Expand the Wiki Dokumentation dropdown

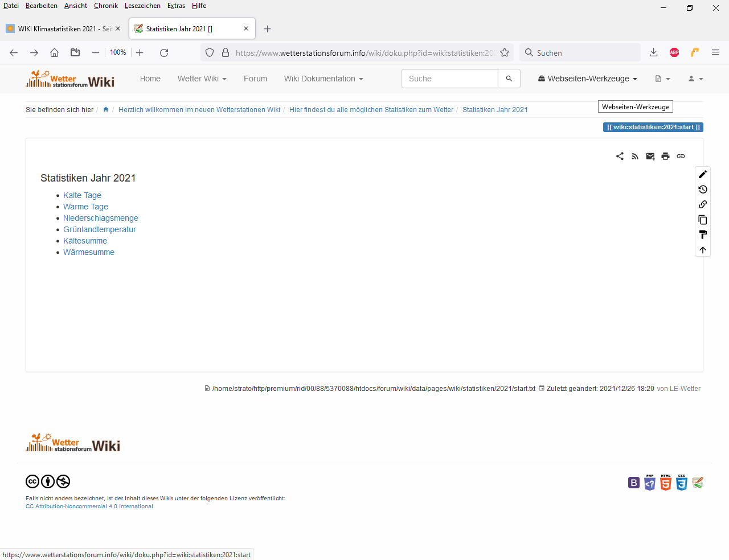point(323,79)
